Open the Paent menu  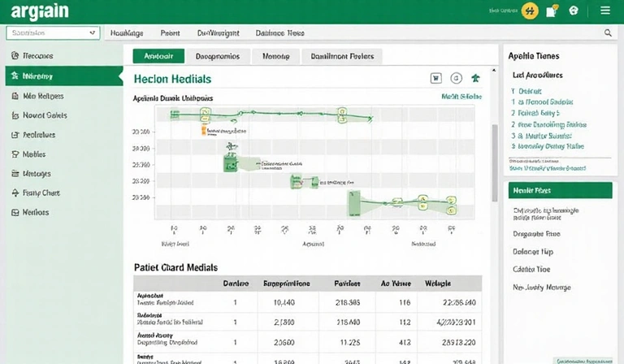pyautogui.click(x=170, y=33)
